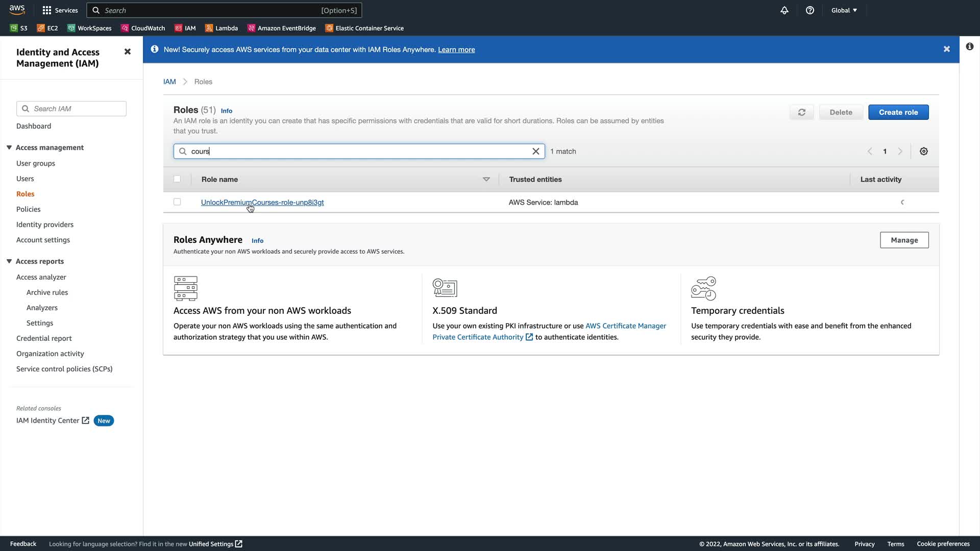Collapse the Access reports section
Screen dimensions: 980x551
tap(9, 261)
